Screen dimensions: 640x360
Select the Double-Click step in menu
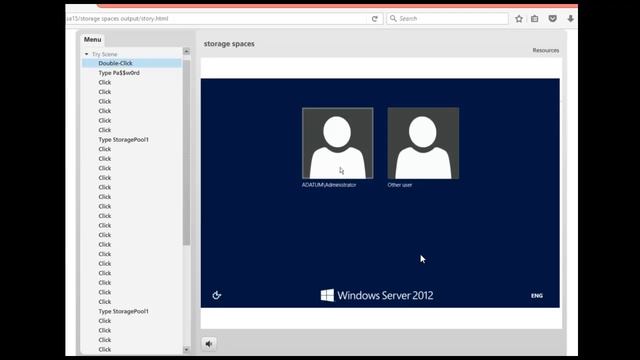131,63
